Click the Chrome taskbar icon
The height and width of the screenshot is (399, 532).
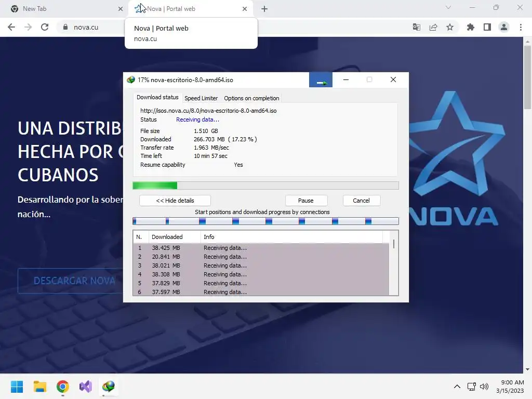pyautogui.click(x=63, y=387)
